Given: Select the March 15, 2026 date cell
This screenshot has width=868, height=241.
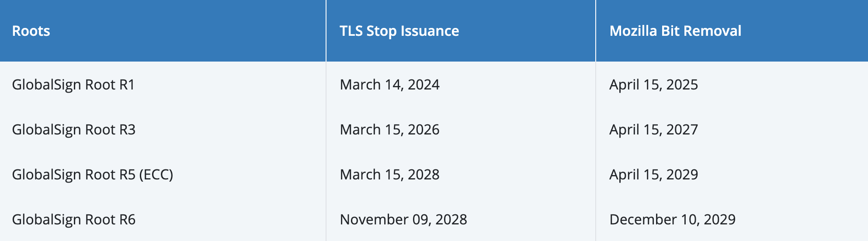Looking at the screenshot, I should point(389,130).
